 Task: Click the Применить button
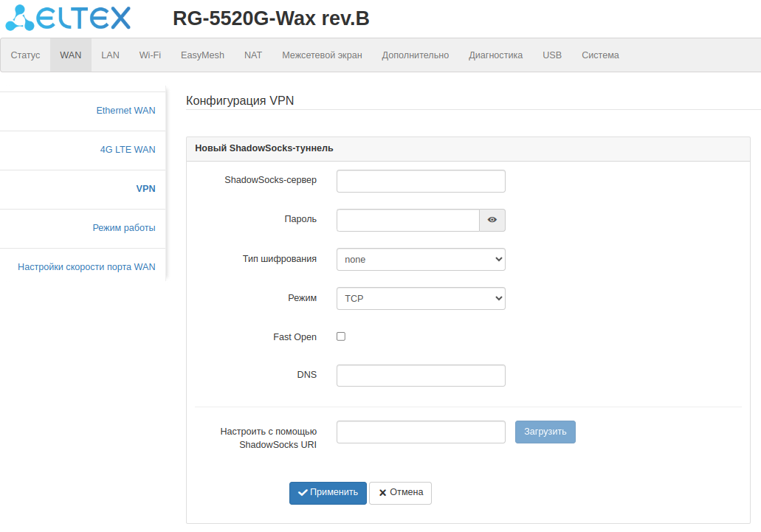point(328,493)
